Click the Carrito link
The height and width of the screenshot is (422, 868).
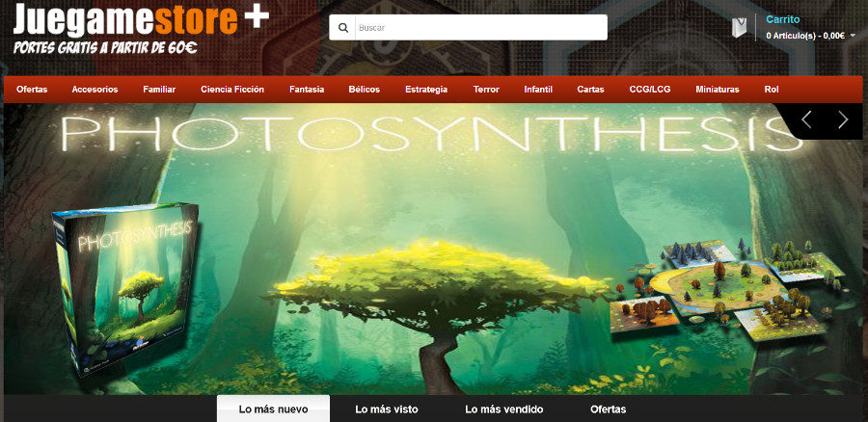(x=782, y=19)
